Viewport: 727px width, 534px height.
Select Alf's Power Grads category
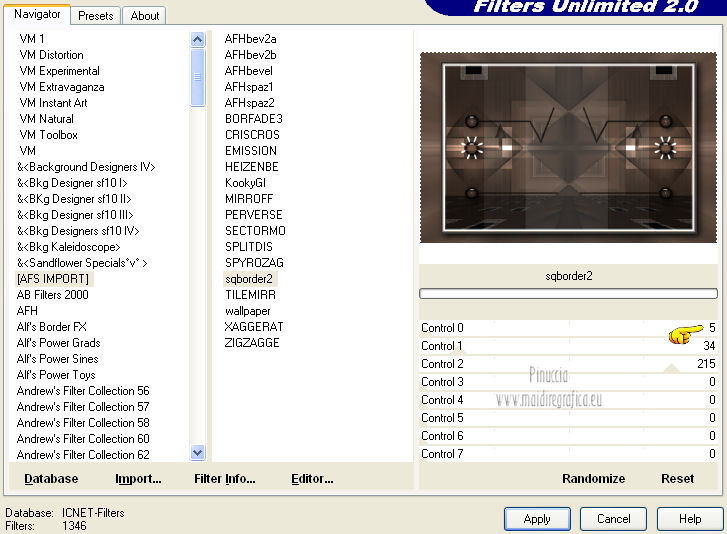pos(58,343)
